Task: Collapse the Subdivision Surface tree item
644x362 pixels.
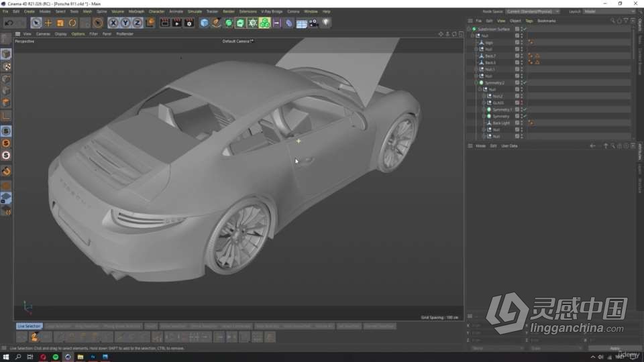Action: pos(469,29)
